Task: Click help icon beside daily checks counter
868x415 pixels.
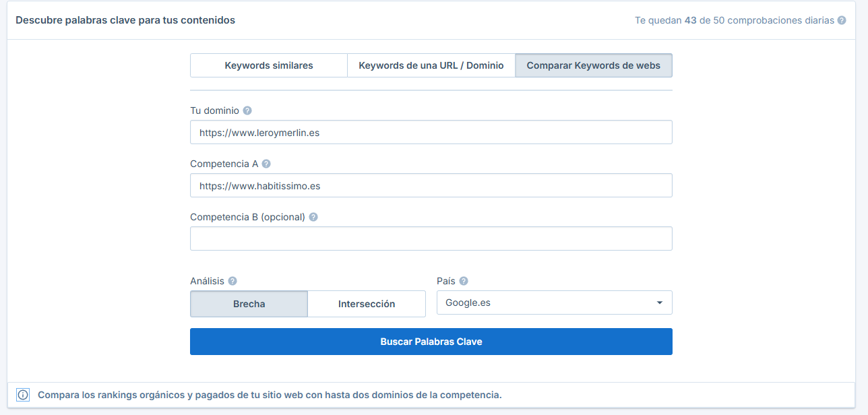Action: coord(841,20)
